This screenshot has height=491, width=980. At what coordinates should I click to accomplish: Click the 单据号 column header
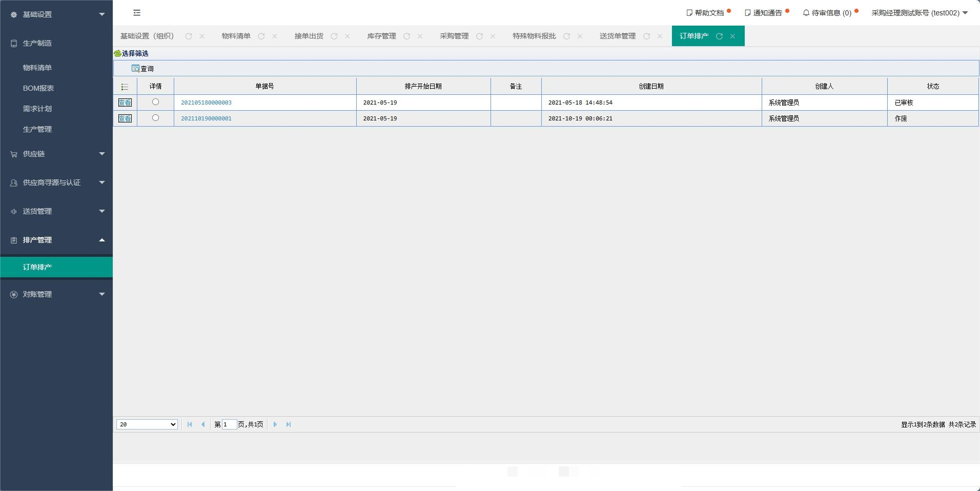265,86
